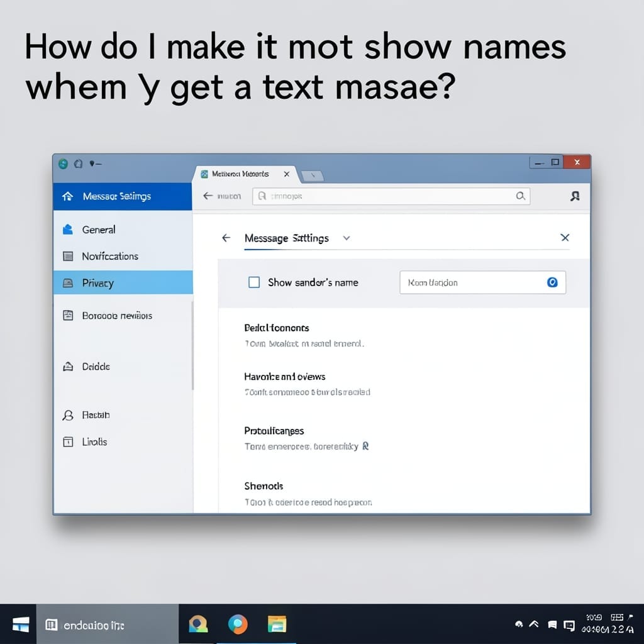The width and height of the screenshot is (644, 644).
Task: Close the browser tab with its X
Action: pos(287,174)
